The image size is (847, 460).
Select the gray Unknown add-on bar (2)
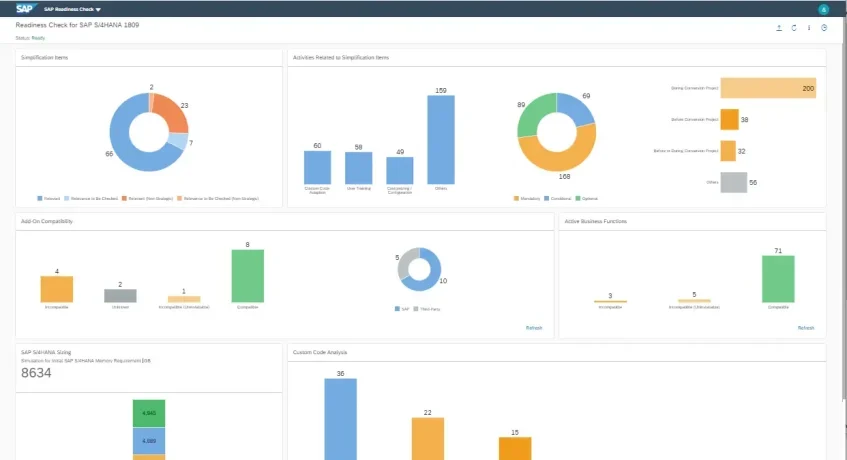[x=120, y=296]
